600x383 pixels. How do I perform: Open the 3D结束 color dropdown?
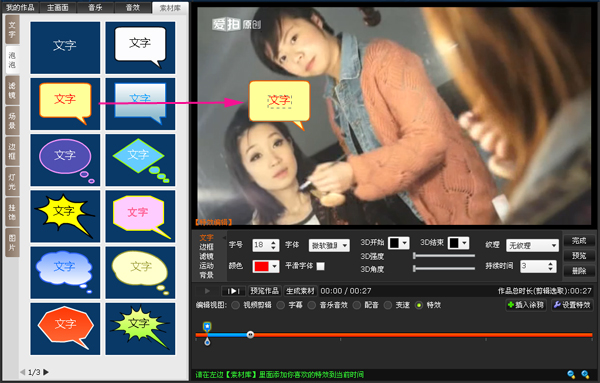click(x=458, y=243)
